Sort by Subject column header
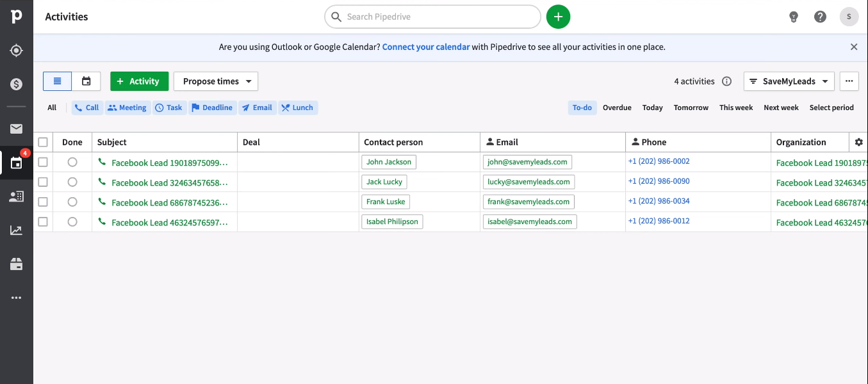The image size is (868, 384). click(112, 142)
